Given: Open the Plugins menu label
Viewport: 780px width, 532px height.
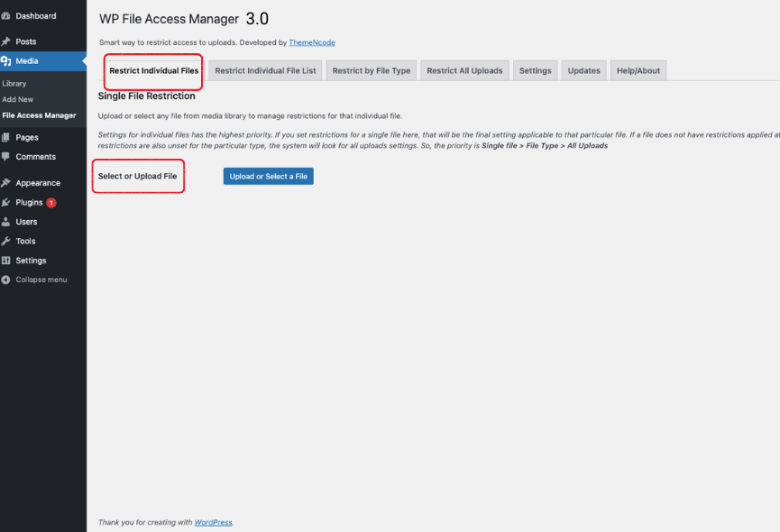Looking at the screenshot, I should [29, 202].
